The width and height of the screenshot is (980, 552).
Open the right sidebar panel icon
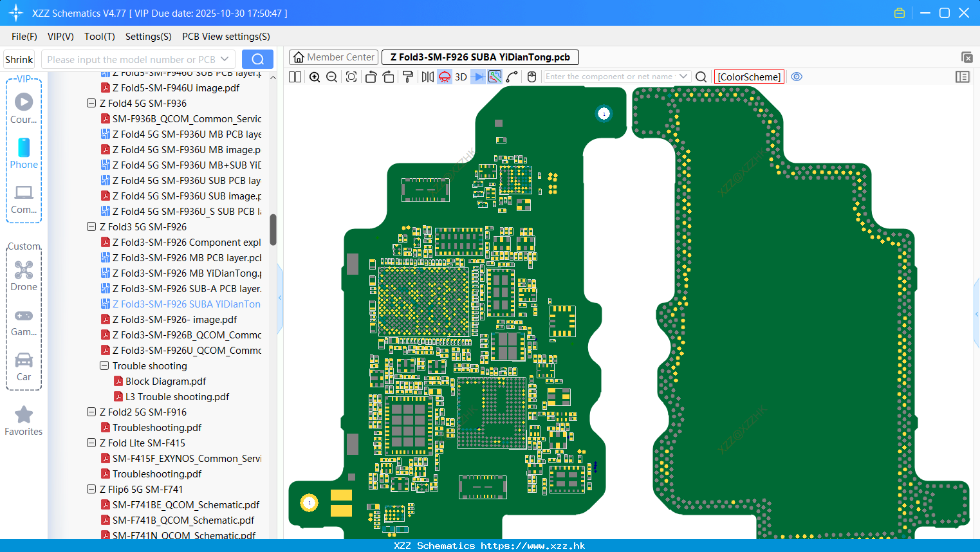[x=963, y=77]
